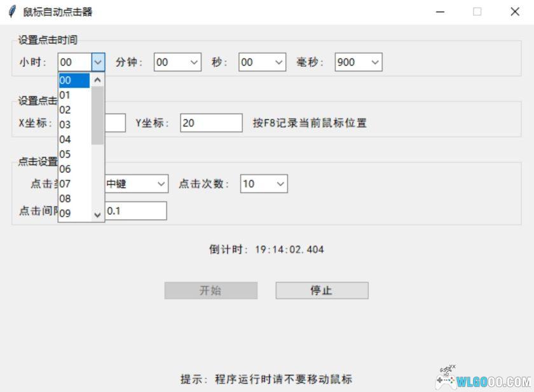This screenshot has width=534, height=392.
Task: Click the 开始 start button
Action: (x=210, y=290)
